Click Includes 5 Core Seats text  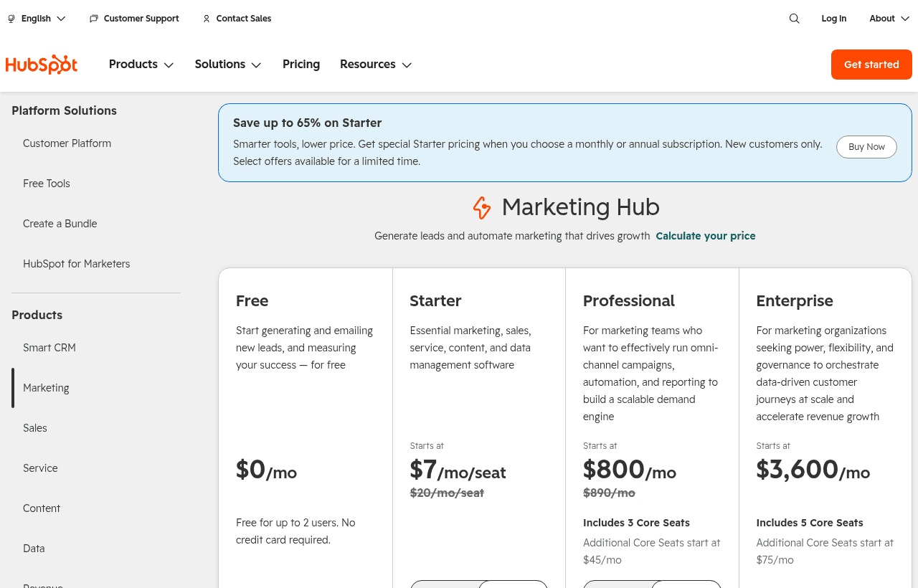click(810, 523)
